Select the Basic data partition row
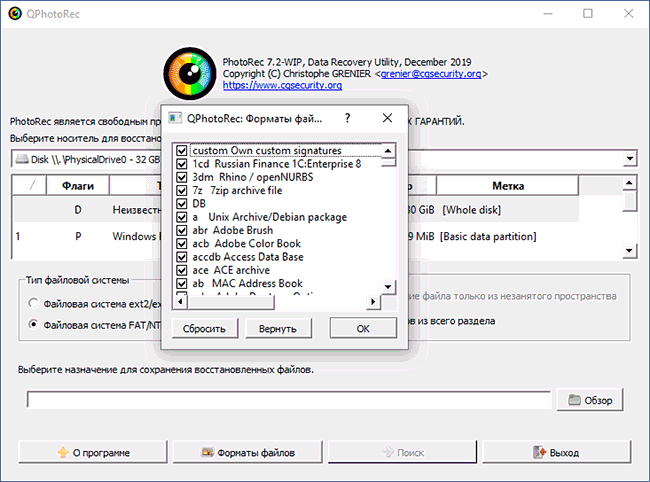Image resolution: width=650 pixels, height=482 pixels. coord(296,236)
